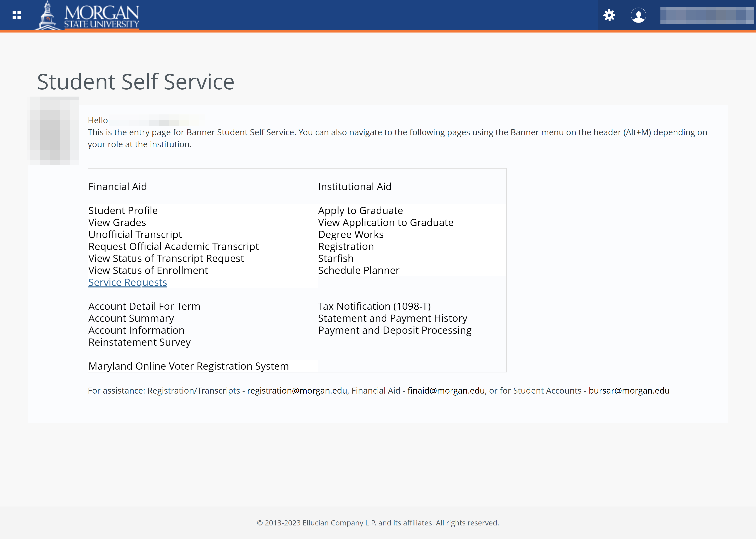Open View Status of Transcript Request
Image resolution: width=756 pixels, height=539 pixels.
coord(166,258)
